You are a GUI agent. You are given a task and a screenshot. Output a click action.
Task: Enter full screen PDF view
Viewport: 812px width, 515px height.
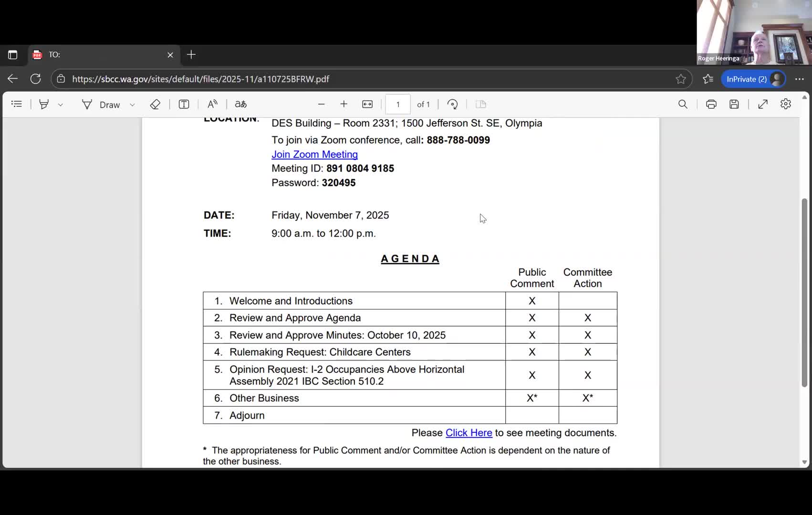763,104
